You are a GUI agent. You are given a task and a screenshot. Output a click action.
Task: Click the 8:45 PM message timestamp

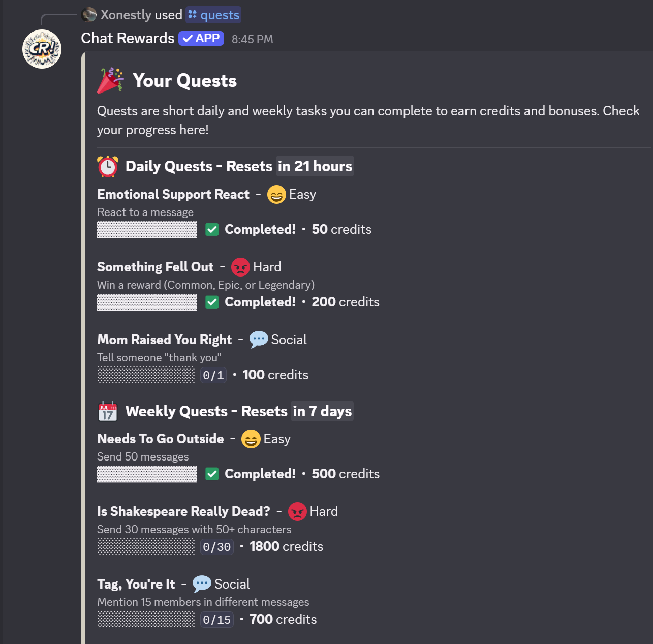coord(252,39)
